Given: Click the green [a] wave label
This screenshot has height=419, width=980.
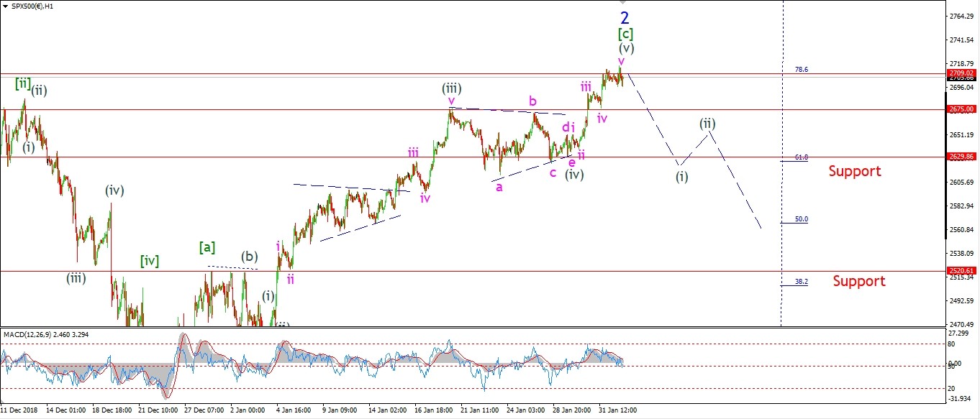Looking at the screenshot, I should 207,248.
